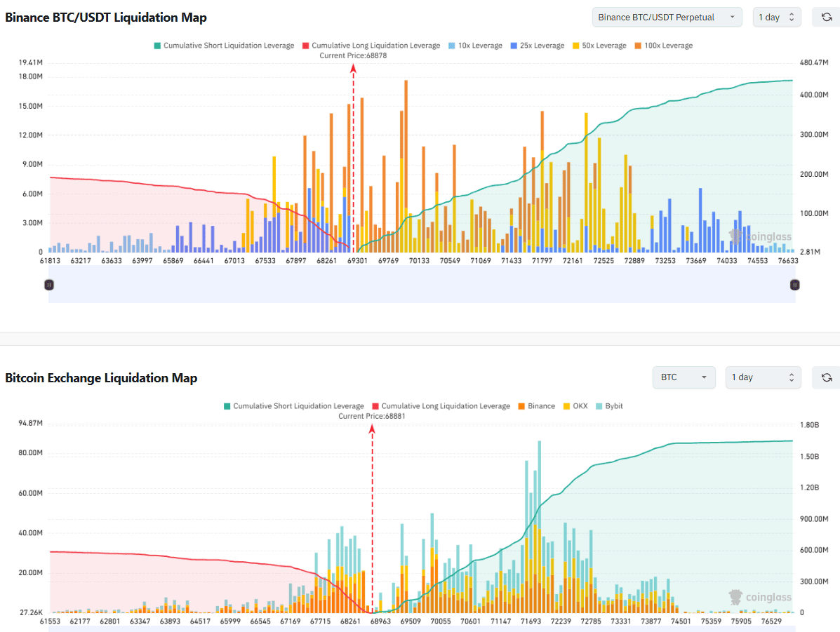Click the light blue Bybit color swatch

pos(599,406)
